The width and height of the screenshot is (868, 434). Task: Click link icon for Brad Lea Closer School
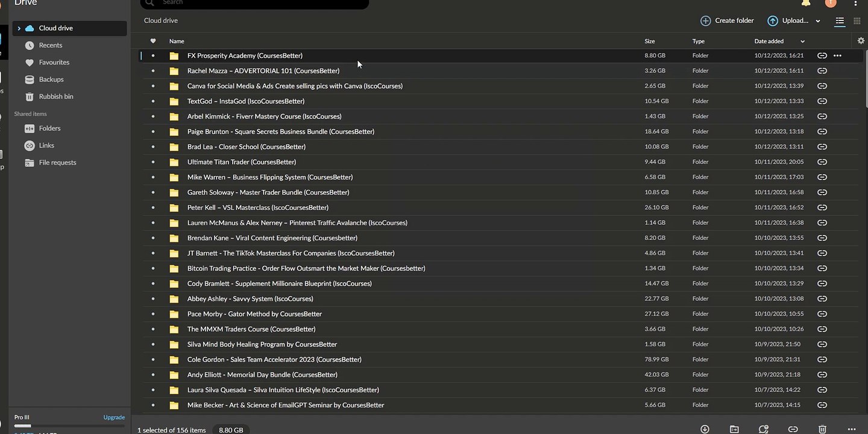[x=822, y=146]
